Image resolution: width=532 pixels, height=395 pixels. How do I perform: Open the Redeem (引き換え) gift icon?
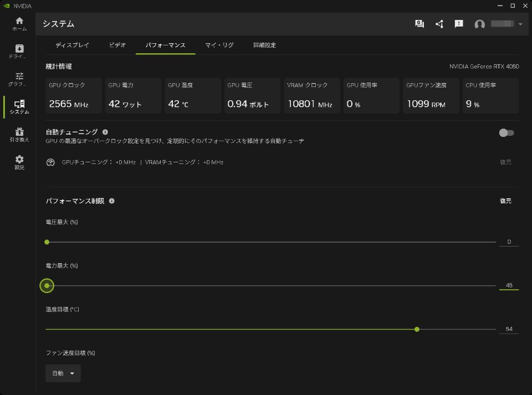[x=19, y=135]
